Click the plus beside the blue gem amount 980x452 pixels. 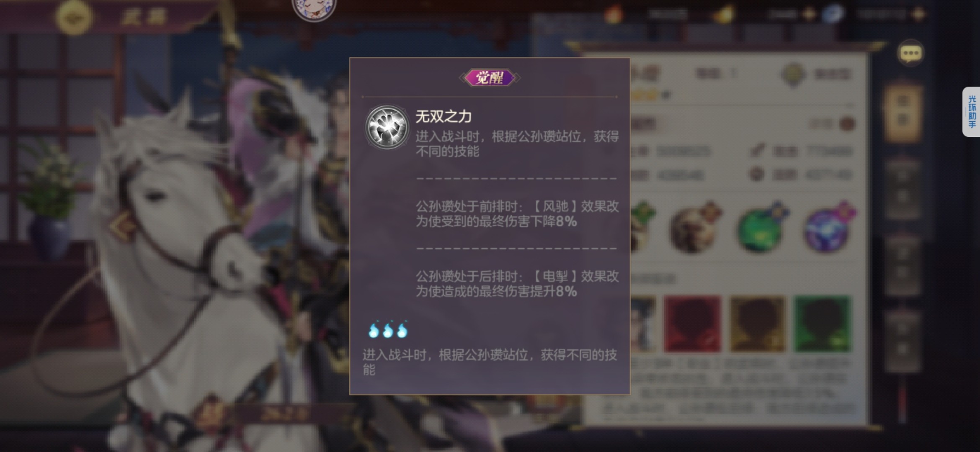click(919, 15)
